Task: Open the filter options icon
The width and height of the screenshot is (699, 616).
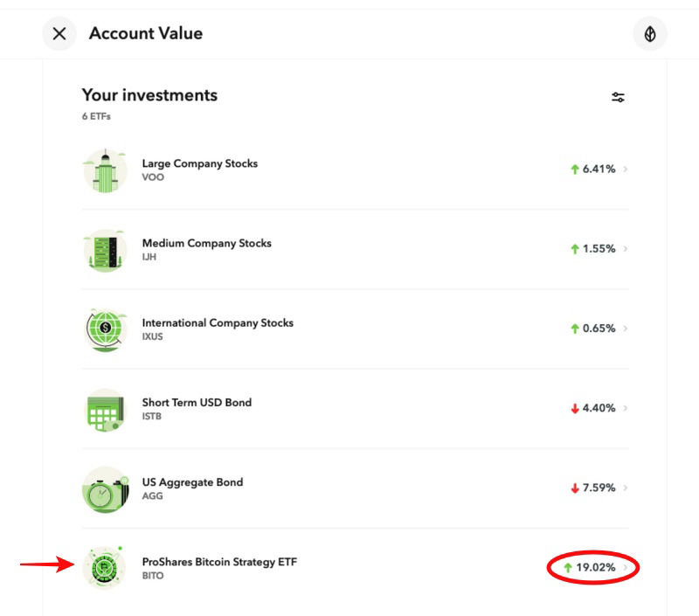Action: point(618,97)
